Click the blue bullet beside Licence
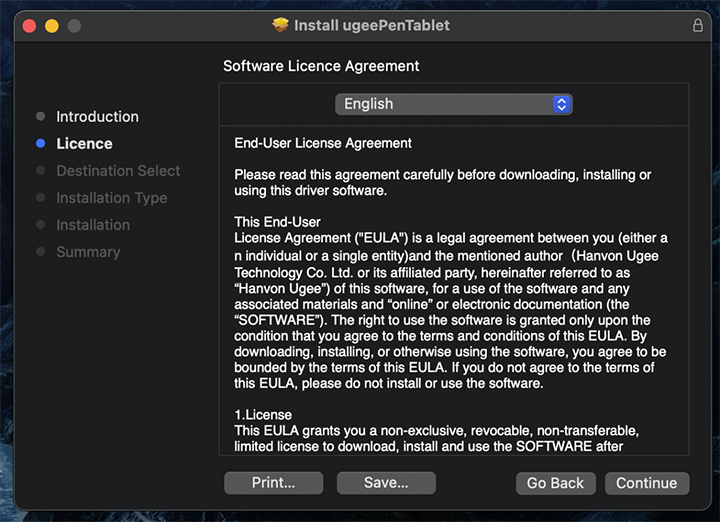 (x=40, y=144)
